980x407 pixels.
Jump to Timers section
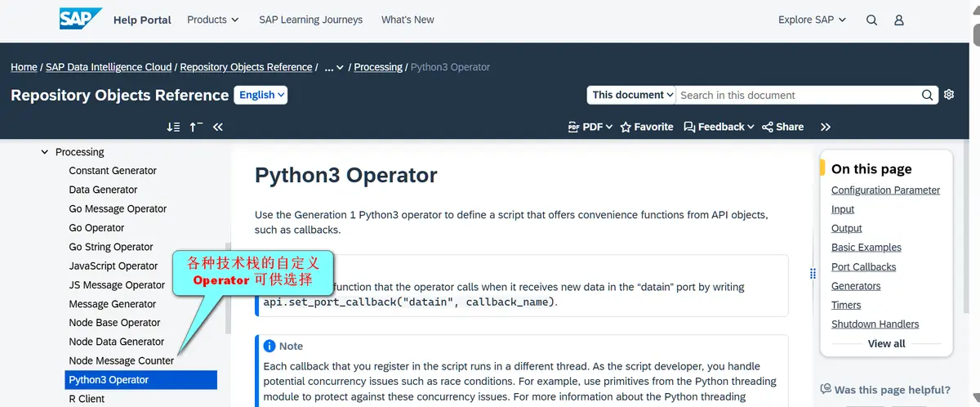coord(846,305)
